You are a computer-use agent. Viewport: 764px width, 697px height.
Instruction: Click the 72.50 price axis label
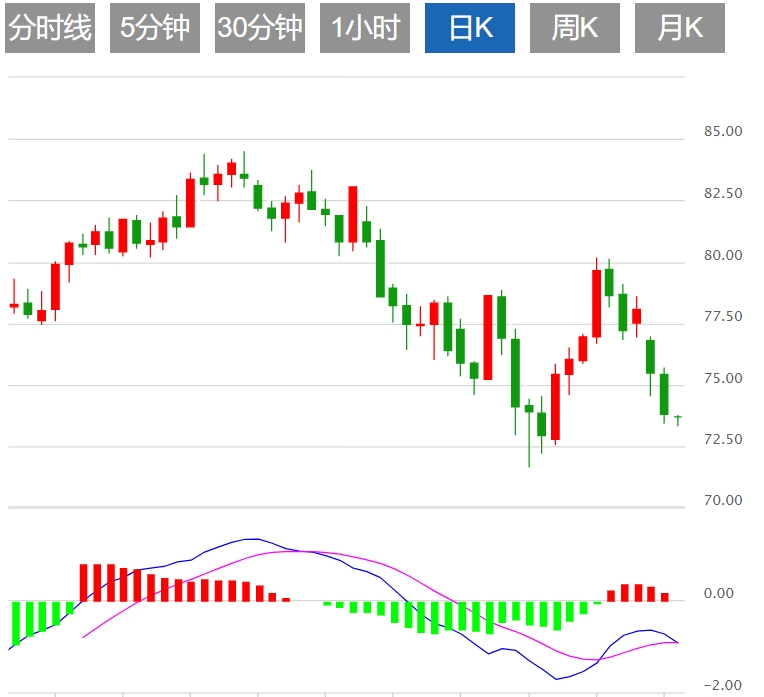coord(722,439)
